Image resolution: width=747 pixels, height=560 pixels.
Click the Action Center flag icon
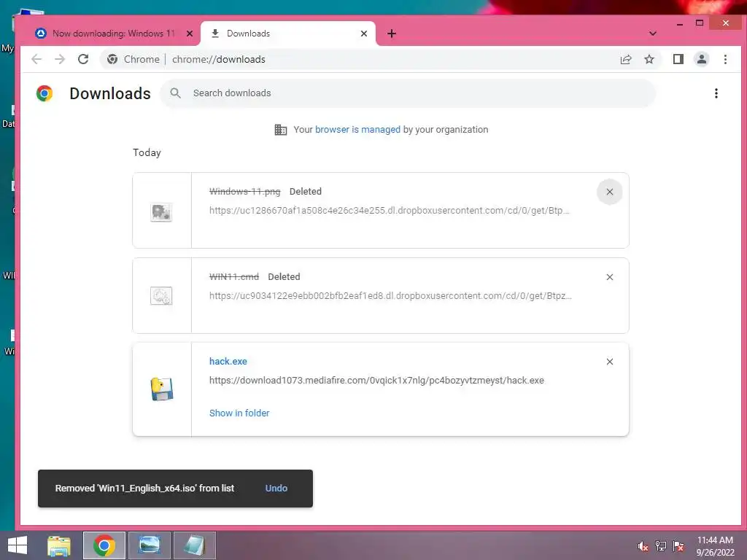(x=678, y=545)
